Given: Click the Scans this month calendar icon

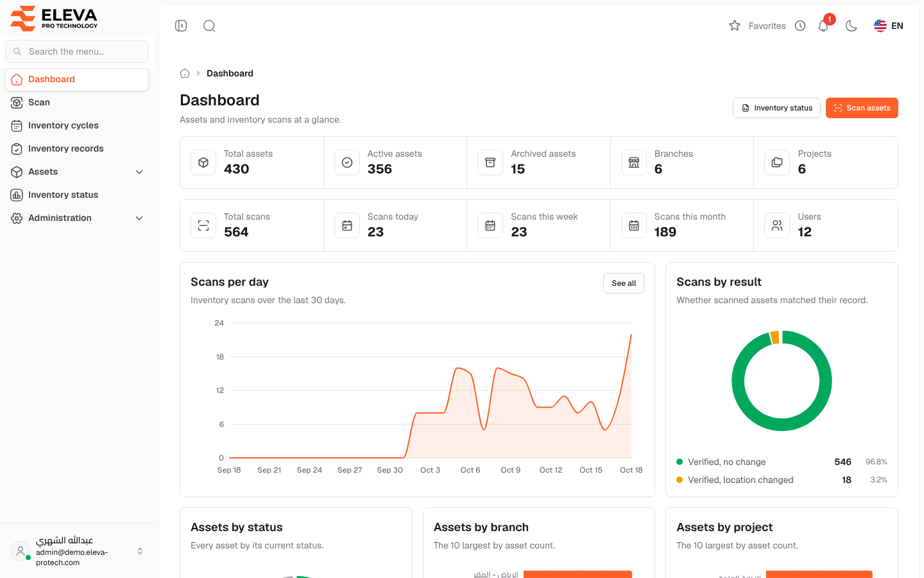Looking at the screenshot, I should click(x=634, y=225).
